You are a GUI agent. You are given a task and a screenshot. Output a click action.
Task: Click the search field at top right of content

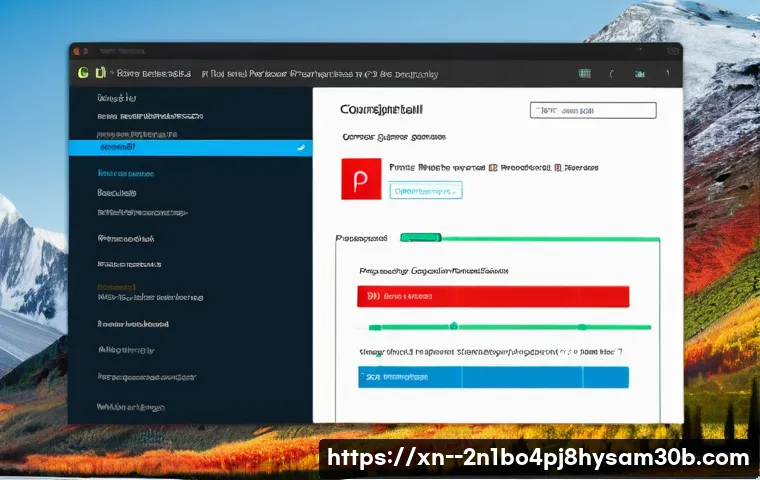pos(592,111)
